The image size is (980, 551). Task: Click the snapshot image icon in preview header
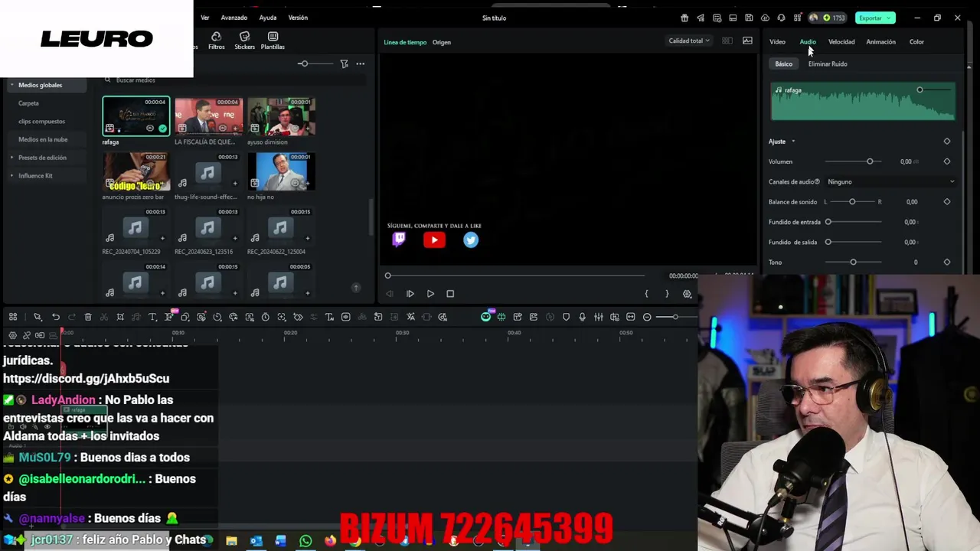click(x=747, y=41)
